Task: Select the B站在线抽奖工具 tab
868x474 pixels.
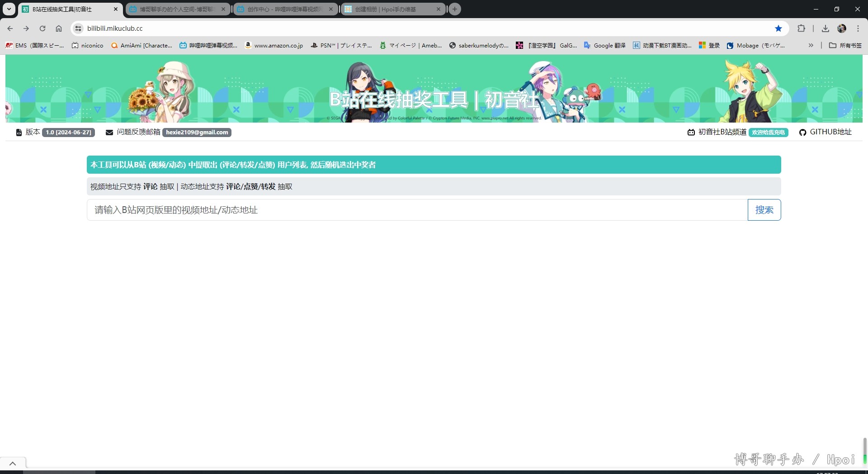Action: [70, 9]
